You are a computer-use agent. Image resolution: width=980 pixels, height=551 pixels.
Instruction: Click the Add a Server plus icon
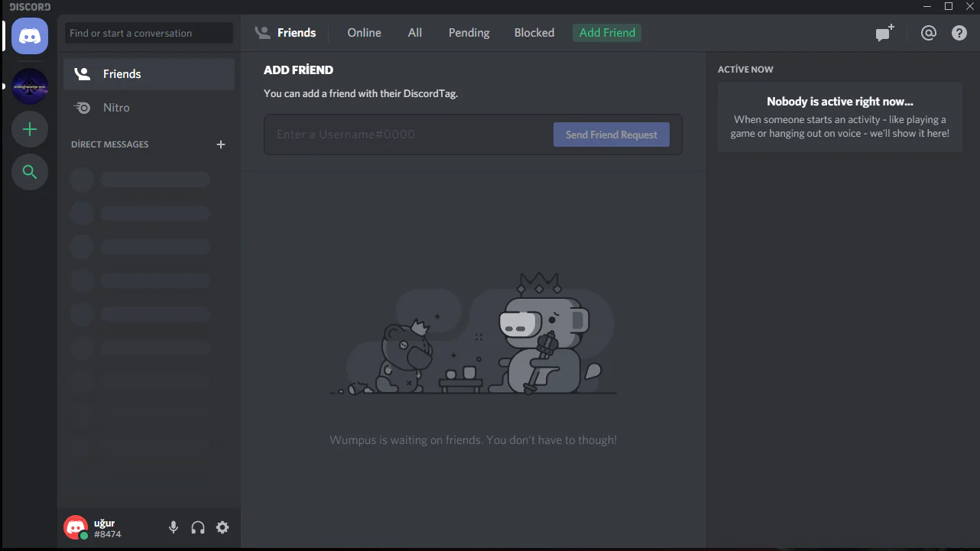(30, 129)
